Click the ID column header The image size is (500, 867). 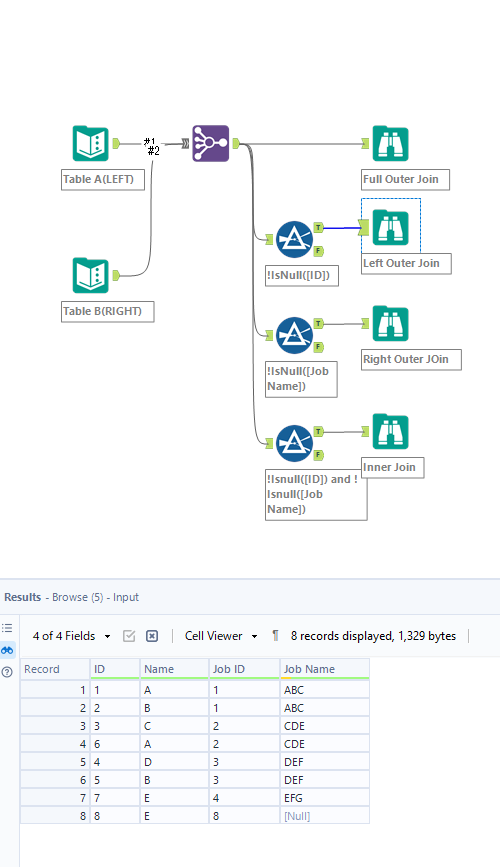(x=115, y=669)
